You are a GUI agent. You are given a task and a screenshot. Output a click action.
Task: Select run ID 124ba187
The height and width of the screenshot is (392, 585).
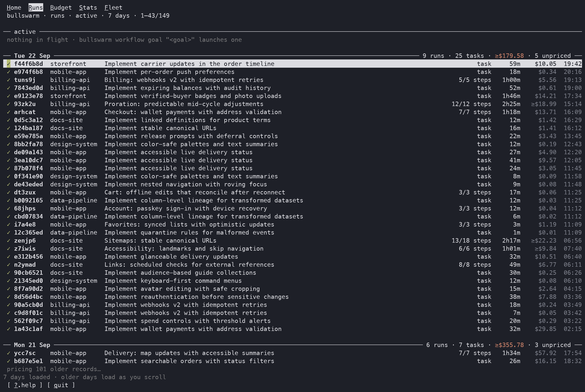[29, 128]
